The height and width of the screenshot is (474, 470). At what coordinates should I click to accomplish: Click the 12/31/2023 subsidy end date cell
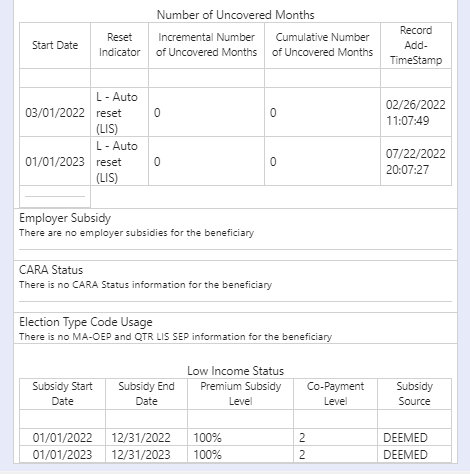coord(146,454)
